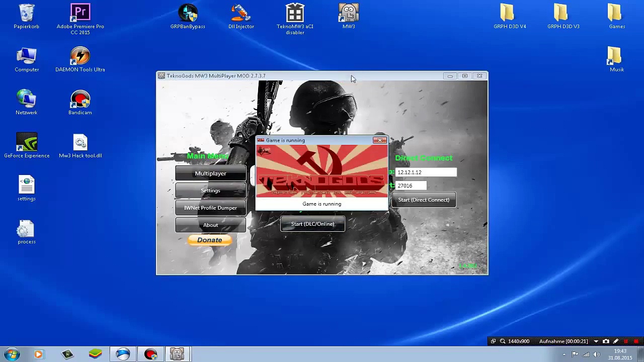Click the BlueStacks icon in the taskbar
Screen dimensions: 644x362
click(x=95, y=354)
